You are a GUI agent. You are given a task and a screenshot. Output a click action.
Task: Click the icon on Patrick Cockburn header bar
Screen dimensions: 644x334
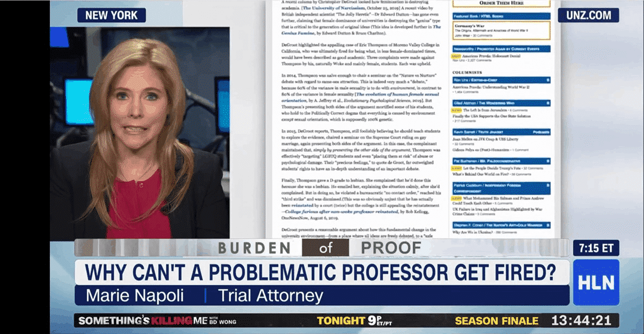coord(548,185)
